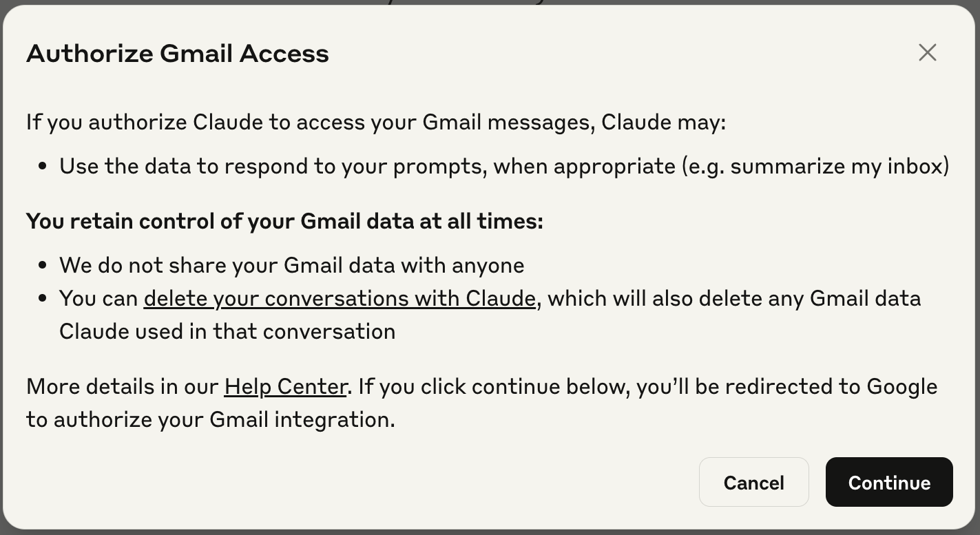The width and height of the screenshot is (980, 535).
Task: Click the word Google in redirect sentence
Action: coord(901,387)
